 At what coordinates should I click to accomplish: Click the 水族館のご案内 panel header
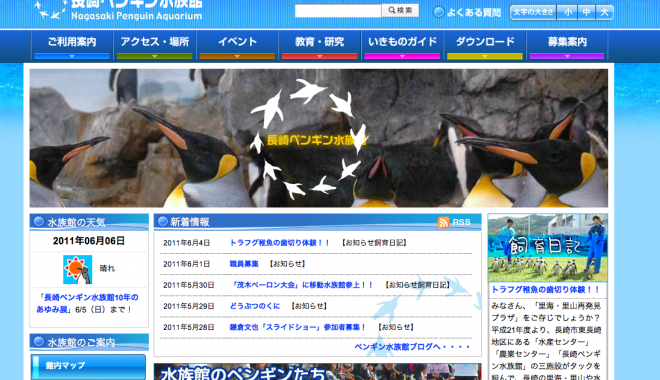[89, 342]
